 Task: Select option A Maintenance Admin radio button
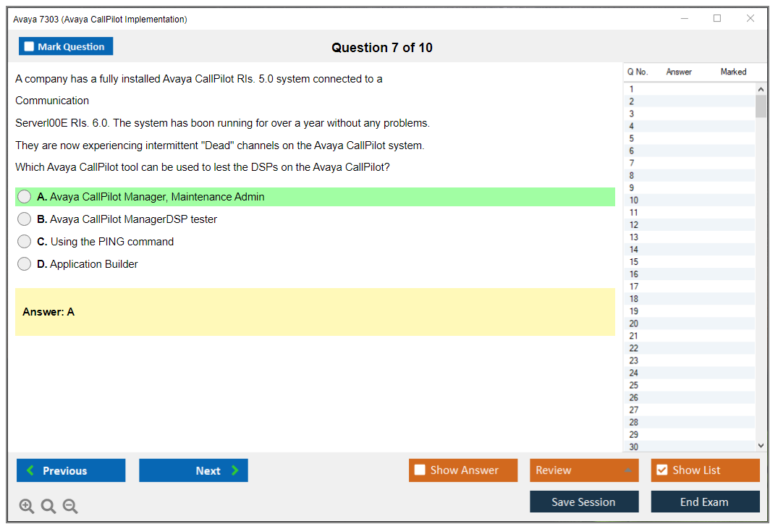click(x=25, y=197)
